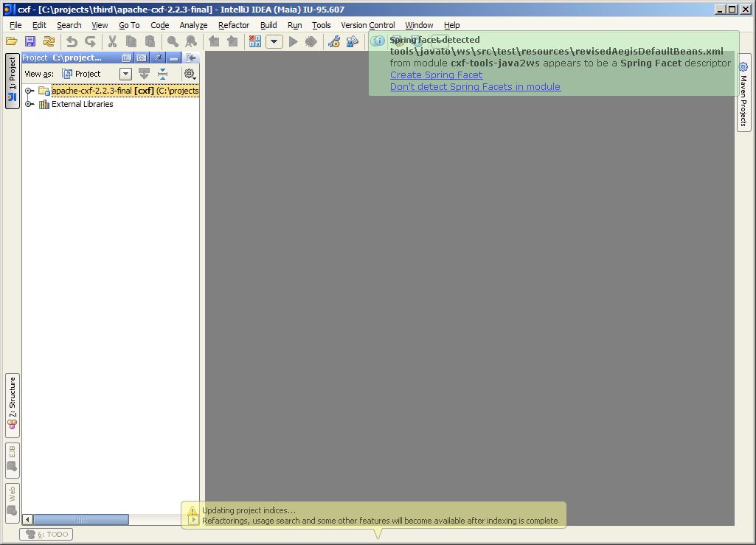Open the File menu

(x=15, y=25)
